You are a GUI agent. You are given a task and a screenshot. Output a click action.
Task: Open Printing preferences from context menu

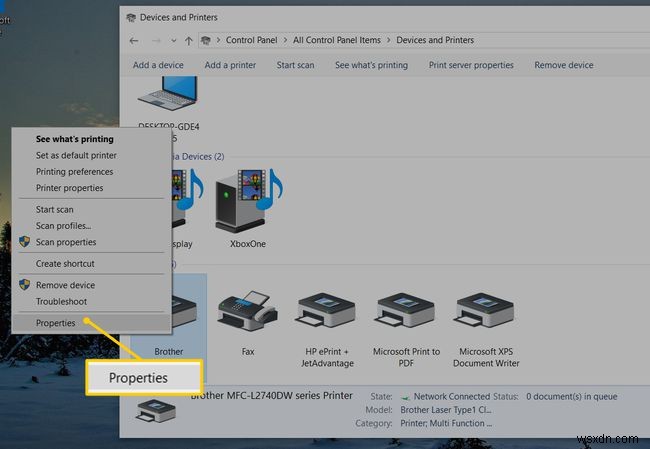(x=74, y=172)
